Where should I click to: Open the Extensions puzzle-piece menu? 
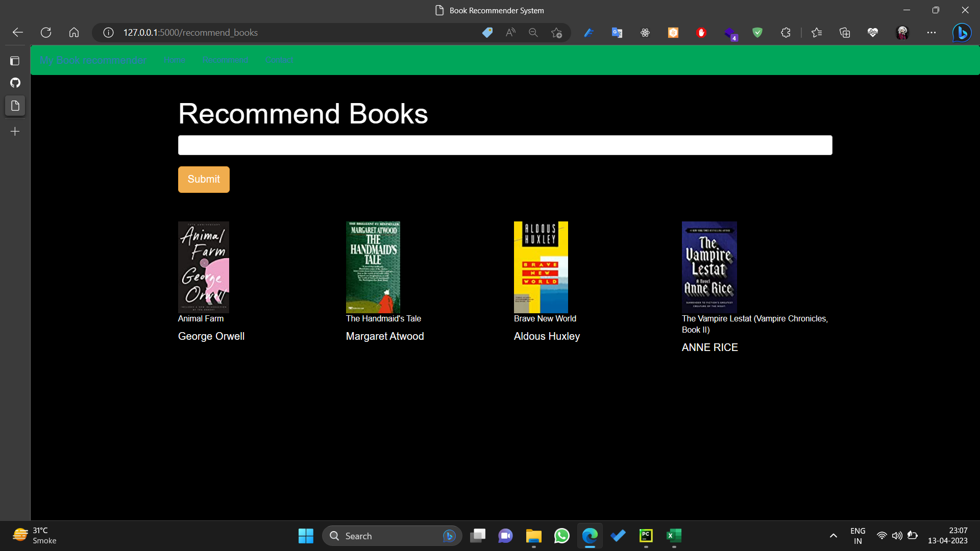click(786, 32)
